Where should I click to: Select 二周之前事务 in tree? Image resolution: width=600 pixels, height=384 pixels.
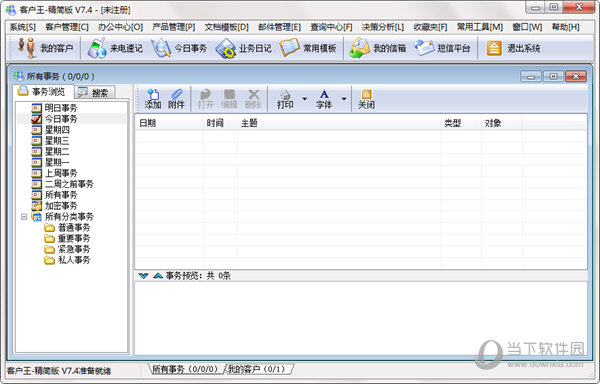[x=69, y=184]
